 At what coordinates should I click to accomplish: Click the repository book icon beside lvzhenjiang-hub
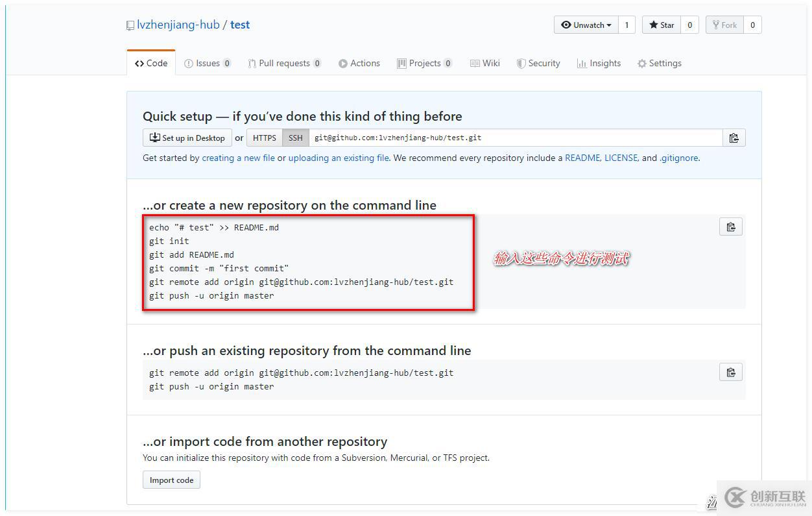130,25
